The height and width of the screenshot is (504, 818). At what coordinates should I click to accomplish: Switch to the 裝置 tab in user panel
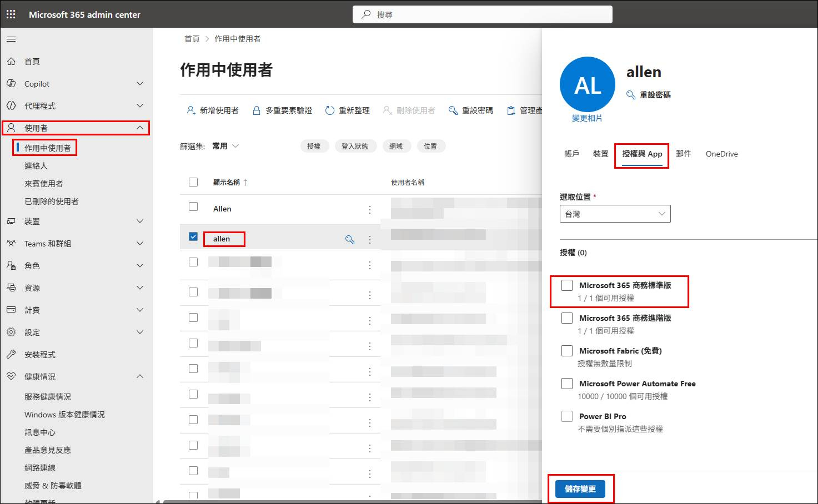[601, 154]
